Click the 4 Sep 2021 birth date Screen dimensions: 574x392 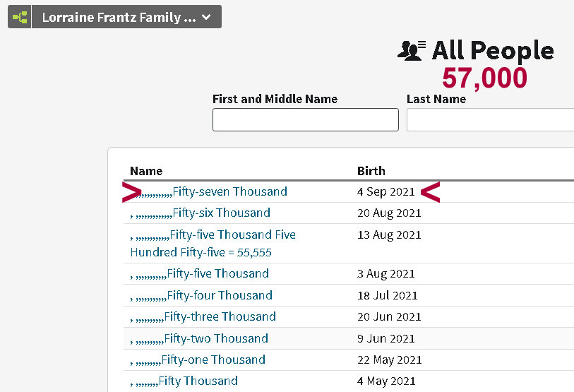pyautogui.click(x=387, y=191)
